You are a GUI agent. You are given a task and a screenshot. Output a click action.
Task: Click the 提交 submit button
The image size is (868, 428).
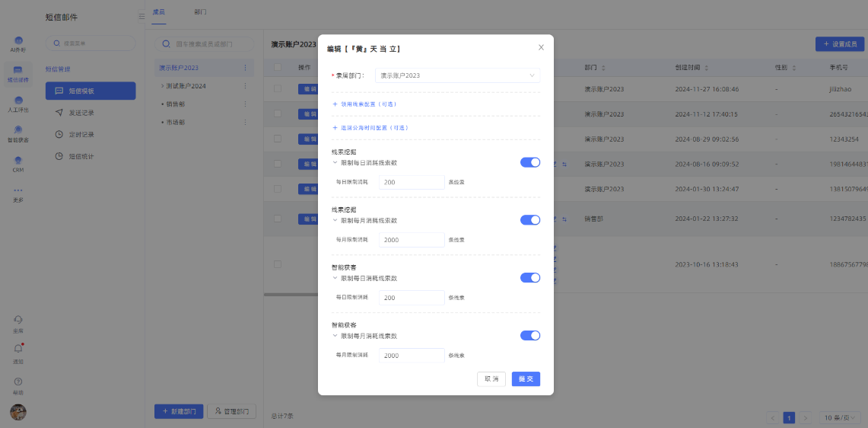[x=526, y=379]
